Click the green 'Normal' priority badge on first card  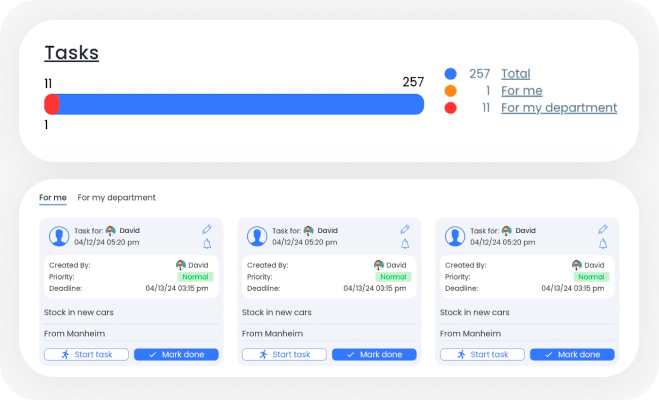195,277
